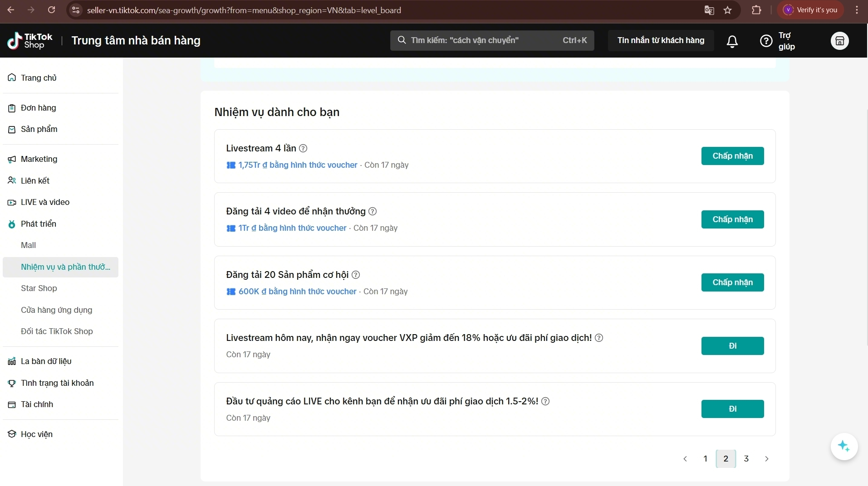Open browser three-dot menu
Image resolution: width=868 pixels, height=486 pixels.
(x=857, y=10)
